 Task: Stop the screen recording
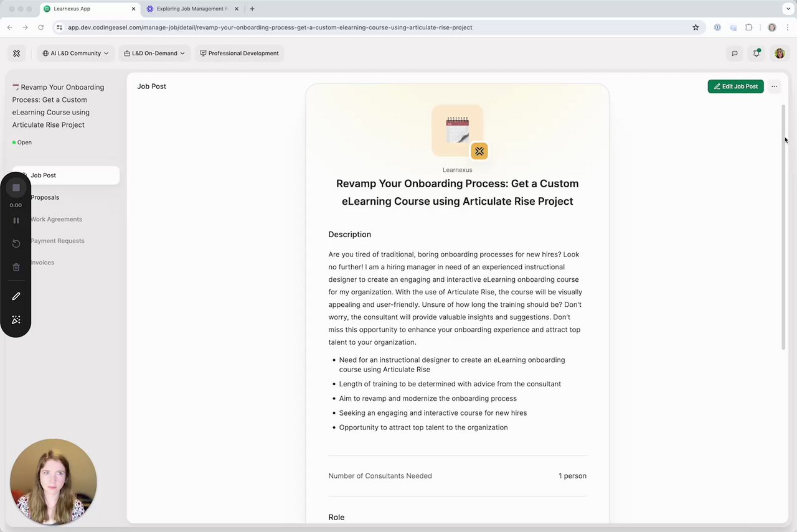16,188
